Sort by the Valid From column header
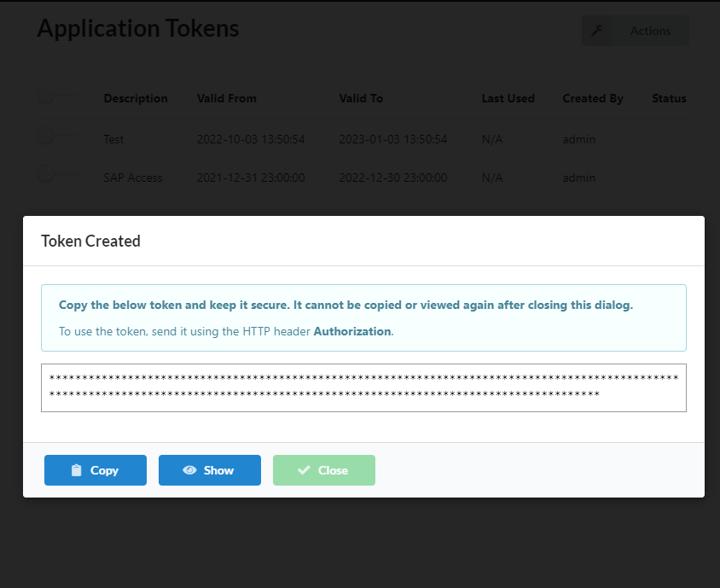This screenshot has height=588, width=720. tap(226, 98)
